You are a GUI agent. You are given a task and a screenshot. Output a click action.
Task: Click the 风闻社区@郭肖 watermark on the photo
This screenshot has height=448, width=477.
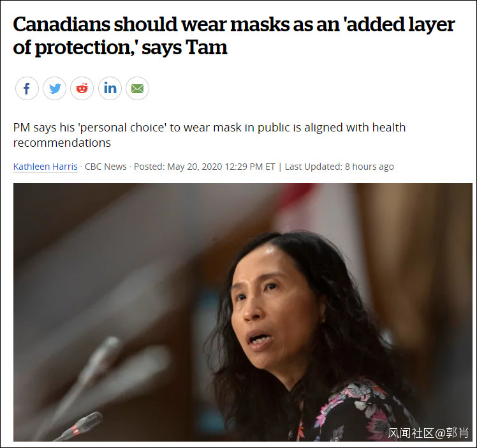pos(428,433)
